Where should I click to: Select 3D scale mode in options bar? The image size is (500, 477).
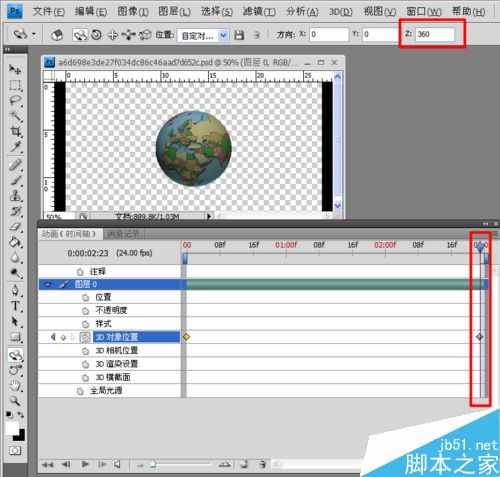145,35
